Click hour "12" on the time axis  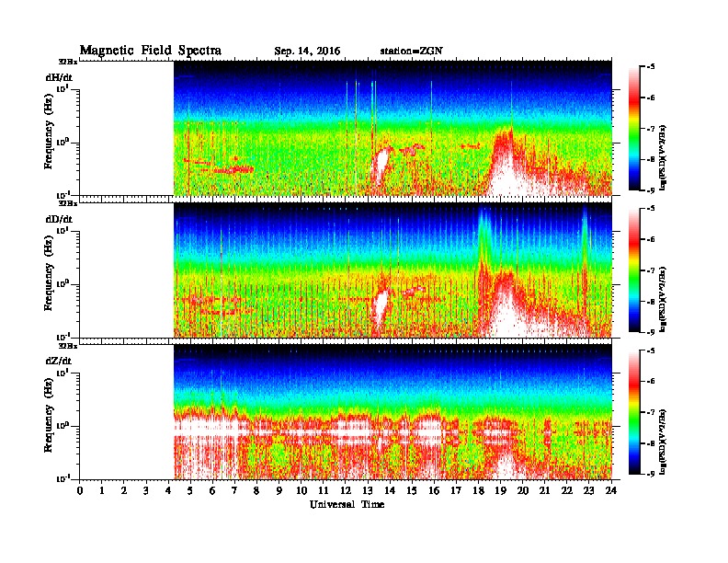click(346, 491)
